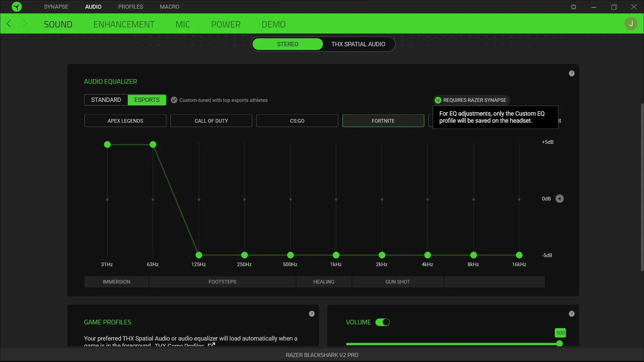Open help icon for Audio Equalizer
Screen dimensions: 644x362
[x=572, y=73]
